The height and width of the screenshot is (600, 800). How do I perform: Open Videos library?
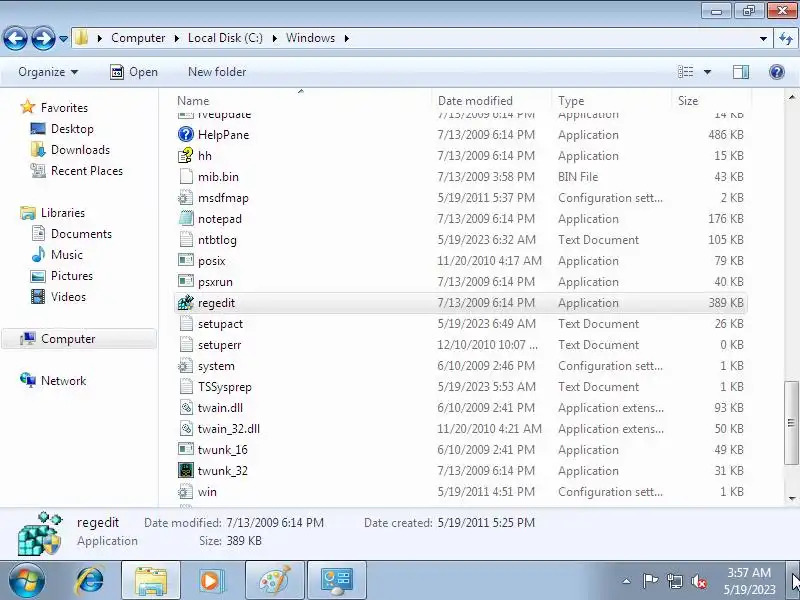click(68, 296)
